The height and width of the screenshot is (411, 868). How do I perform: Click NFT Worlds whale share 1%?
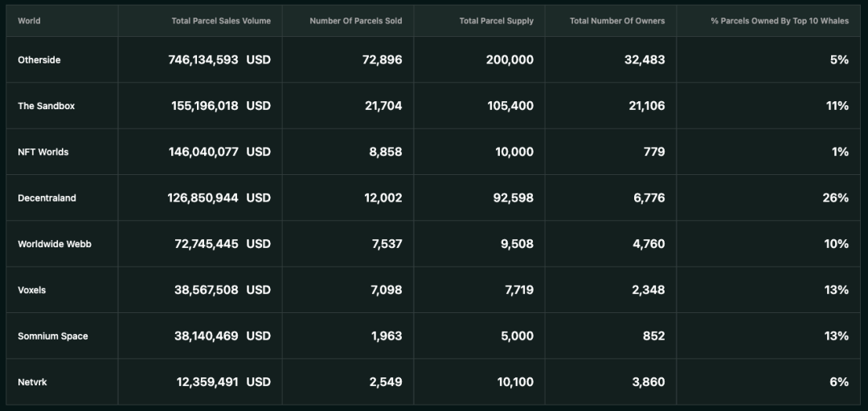840,152
